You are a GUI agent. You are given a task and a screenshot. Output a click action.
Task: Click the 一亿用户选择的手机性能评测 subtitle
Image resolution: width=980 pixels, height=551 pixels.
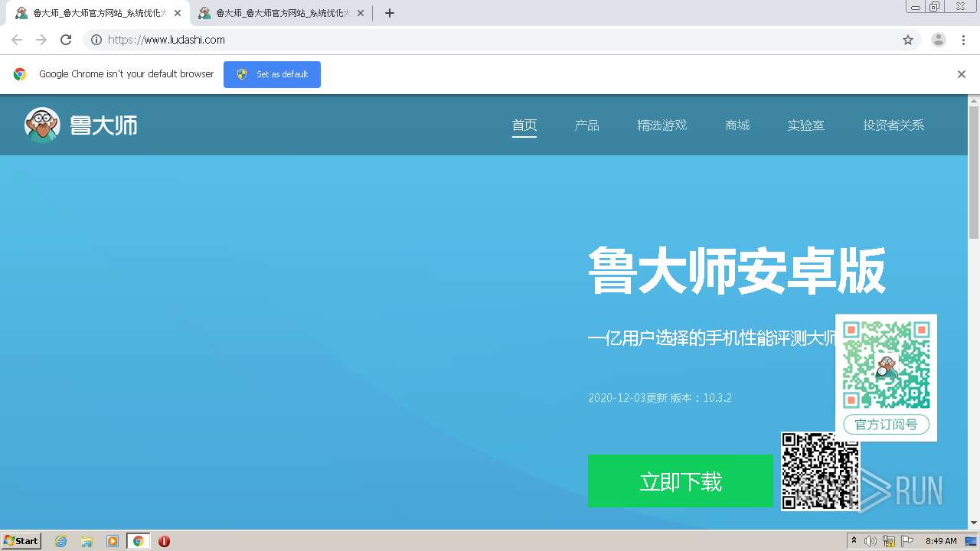click(x=712, y=338)
